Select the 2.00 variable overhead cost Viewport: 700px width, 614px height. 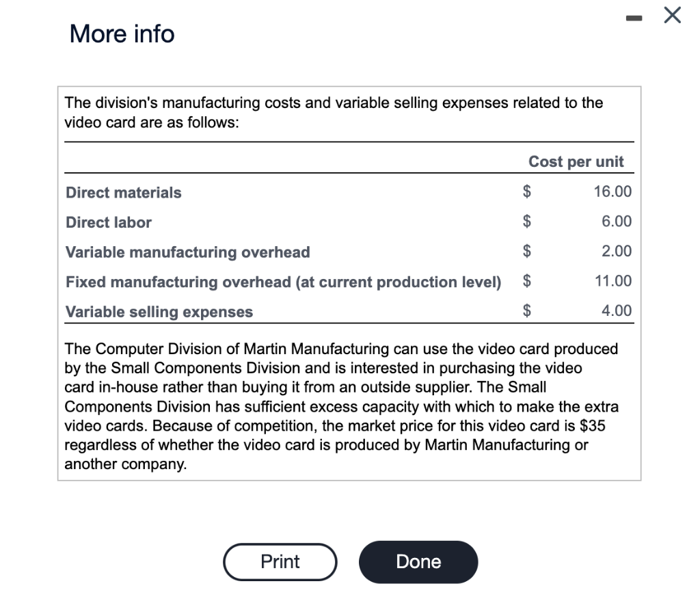click(x=617, y=251)
